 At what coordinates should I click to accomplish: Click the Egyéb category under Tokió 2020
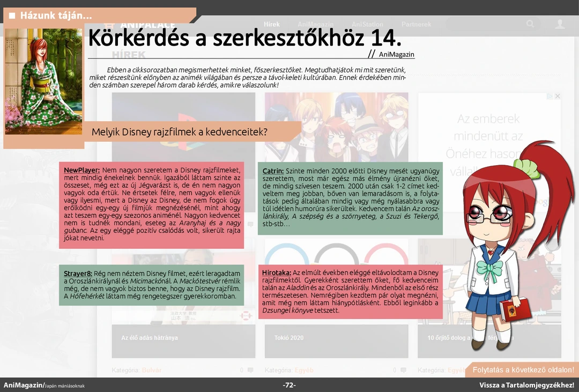(304, 370)
